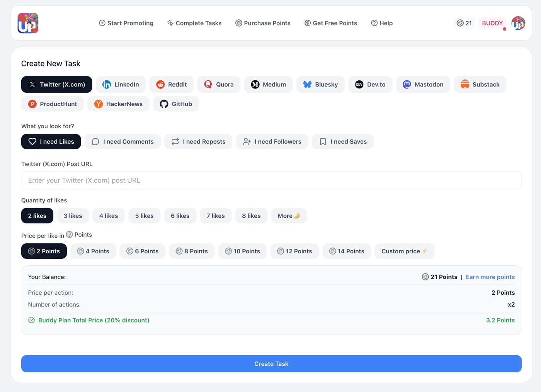Choose the Medium platform

[268, 85]
